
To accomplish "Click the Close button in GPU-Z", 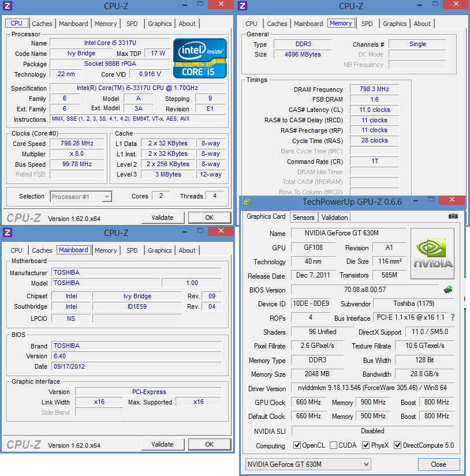I will pyautogui.click(x=438, y=464).
